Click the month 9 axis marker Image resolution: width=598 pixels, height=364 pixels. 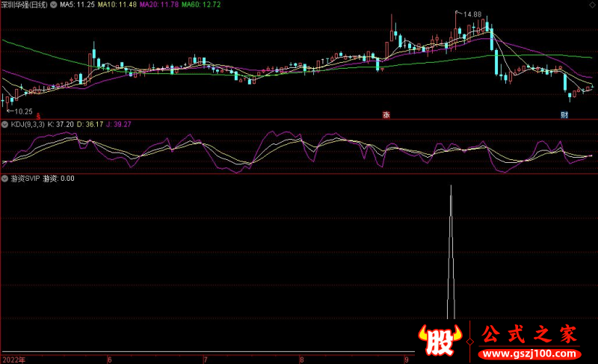pyautogui.click(x=407, y=360)
